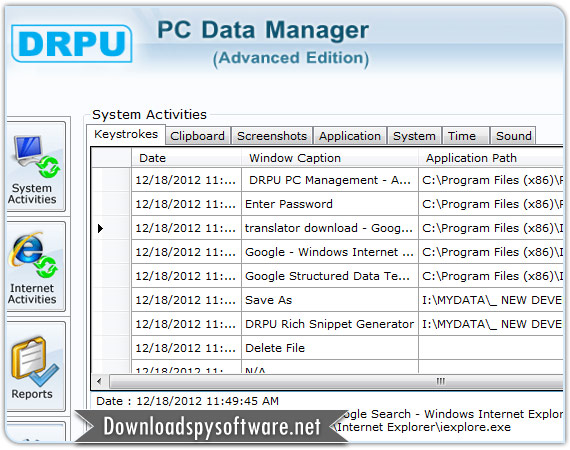Sort by Window Caption column header
The height and width of the screenshot is (450, 570).
[330, 158]
